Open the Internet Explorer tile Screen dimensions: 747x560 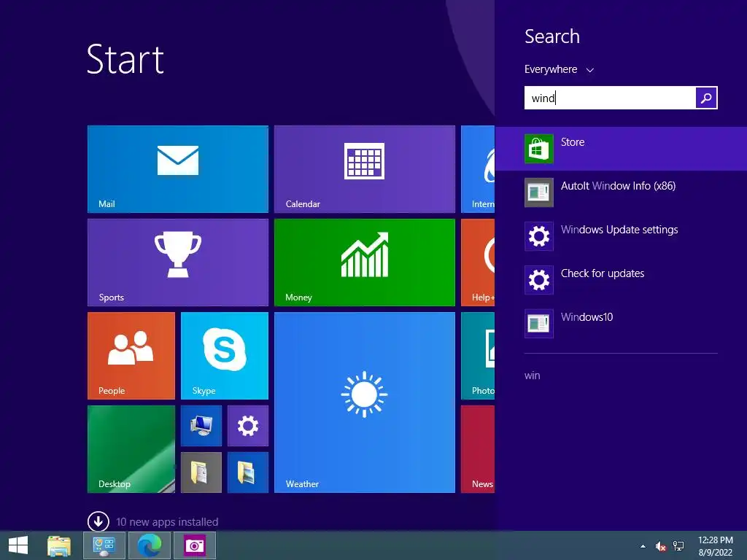point(478,169)
